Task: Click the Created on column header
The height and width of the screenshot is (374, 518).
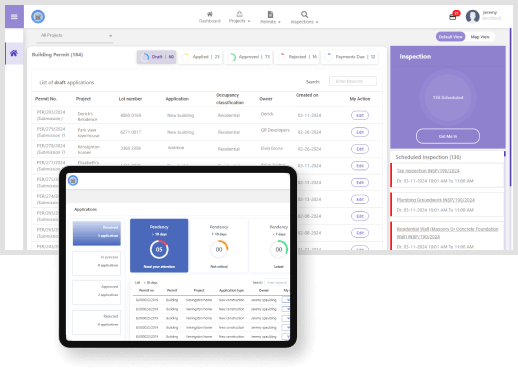Action: 307,95
